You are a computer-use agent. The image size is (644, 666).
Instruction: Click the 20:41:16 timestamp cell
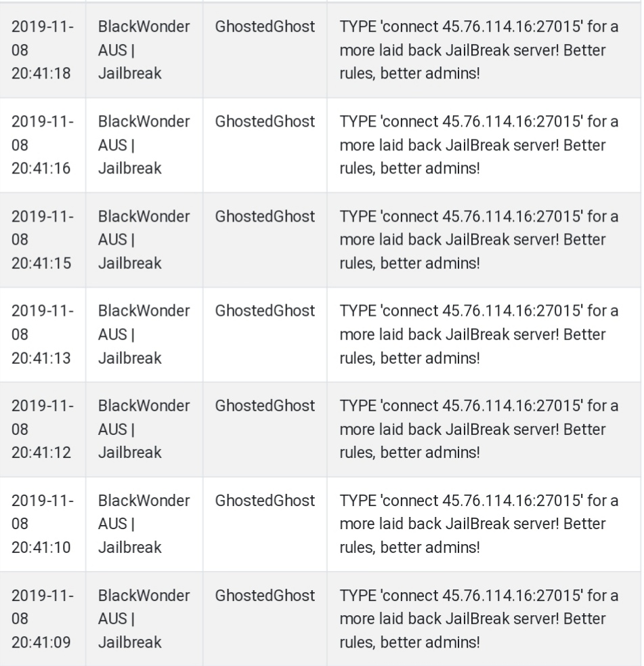pos(43,145)
